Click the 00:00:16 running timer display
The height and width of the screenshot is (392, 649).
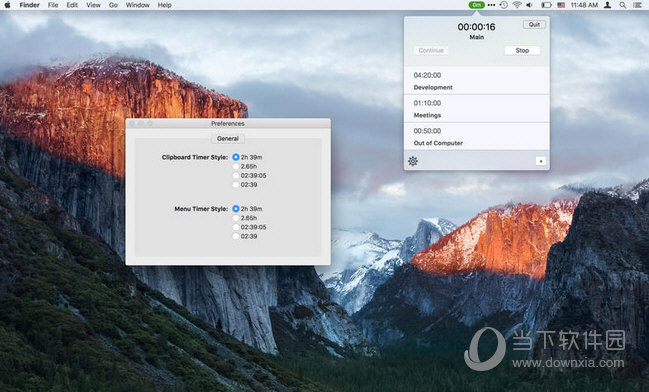(x=476, y=27)
